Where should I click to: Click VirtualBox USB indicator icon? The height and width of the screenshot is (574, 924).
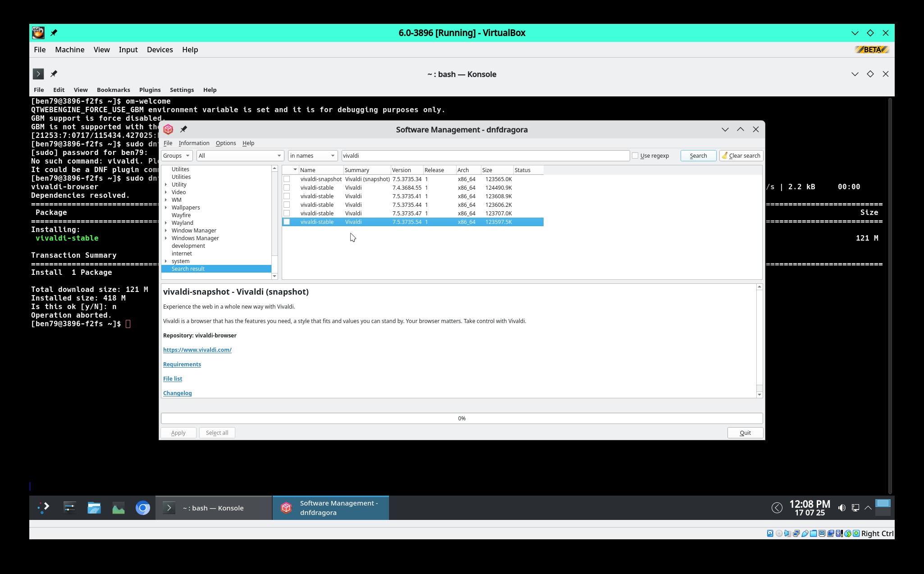pos(805,533)
